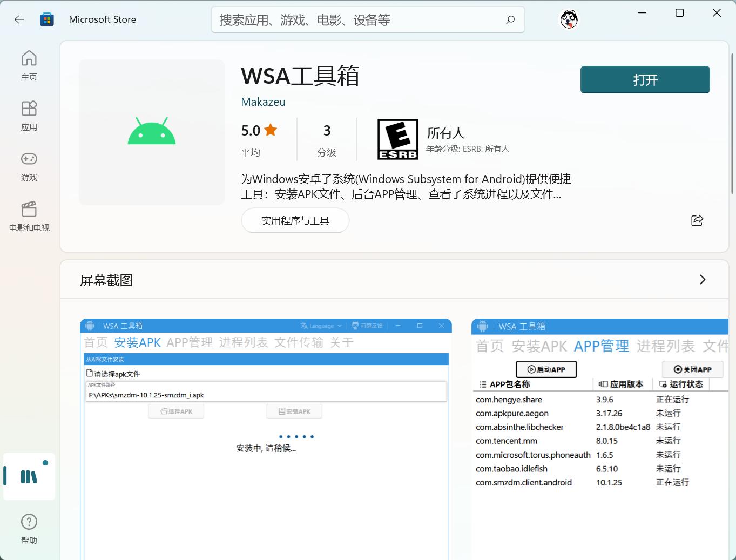
Task: Launch the app with the 打开 button
Action: pos(645,79)
